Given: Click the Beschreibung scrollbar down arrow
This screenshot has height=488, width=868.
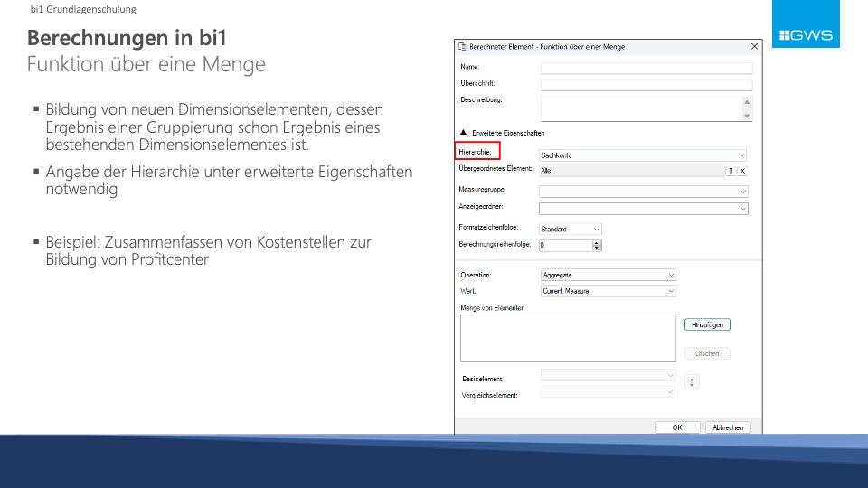Looking at the screenshot, I should 746,116.
